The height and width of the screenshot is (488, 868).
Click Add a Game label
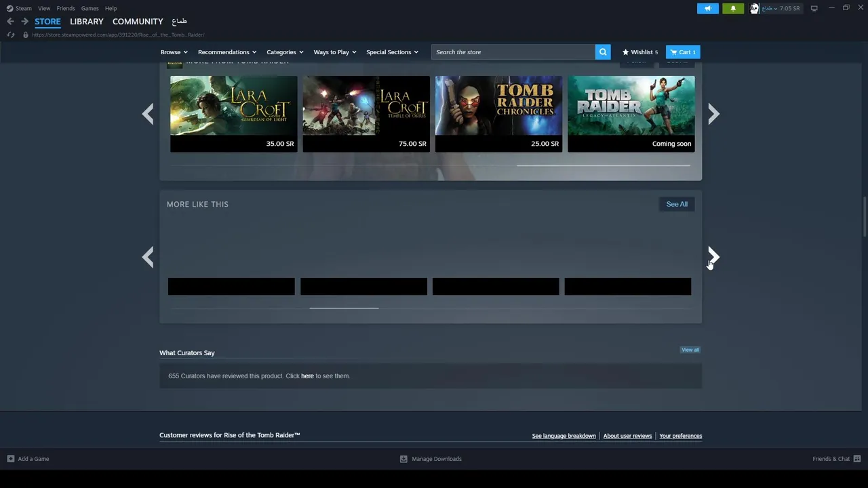click(33, 459)
